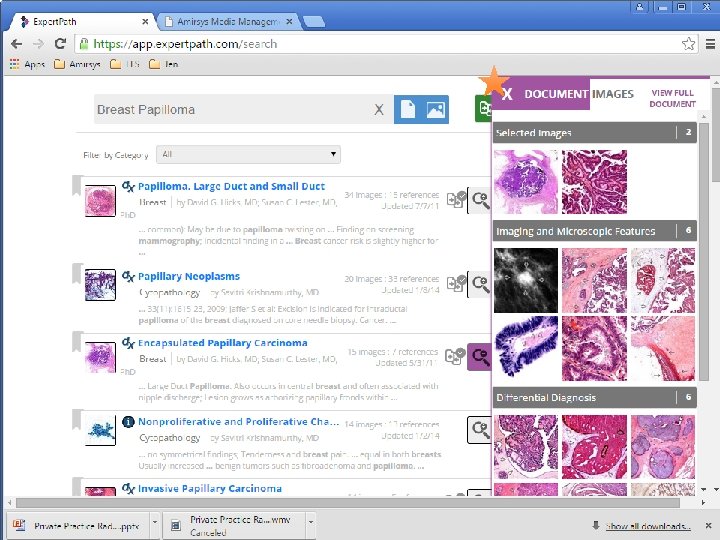Bookmark the Papilloma, Large Duct and Small Duct result
The height and width of the screenshot is (540, 720).
[x=77, y=186]
